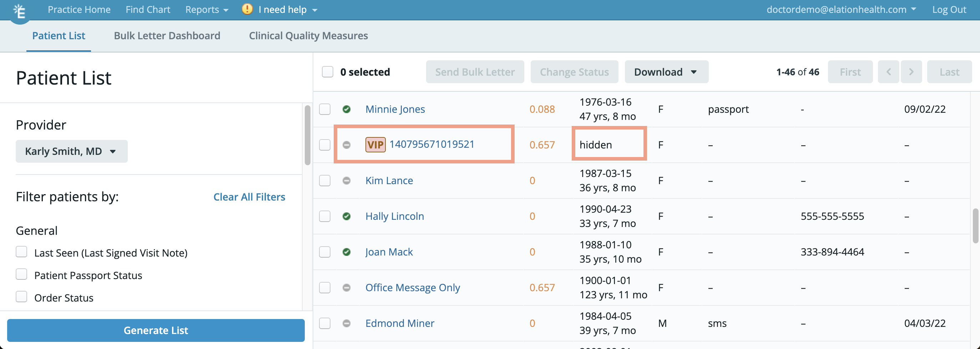The width and height of the screenshot is (980, 349).
Task: Click the Clear All Filters link
Action: (x=249, y=197)
